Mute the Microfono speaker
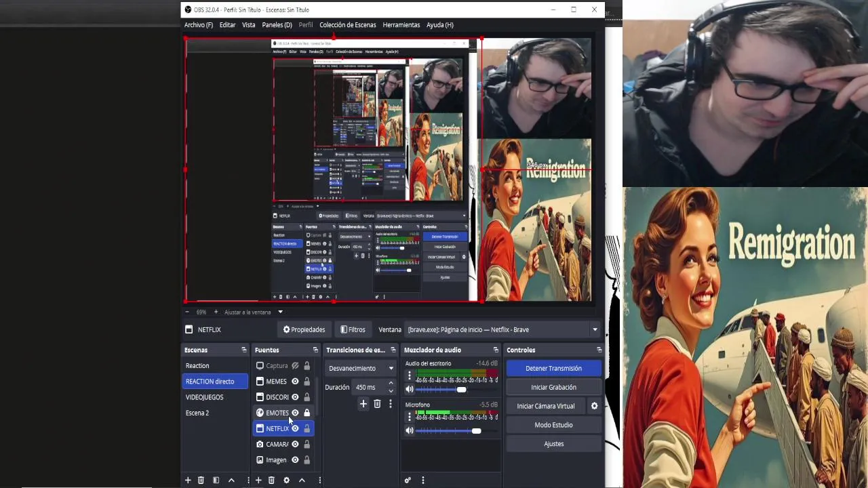The image size is (868, 488). [x=409, y=430]
